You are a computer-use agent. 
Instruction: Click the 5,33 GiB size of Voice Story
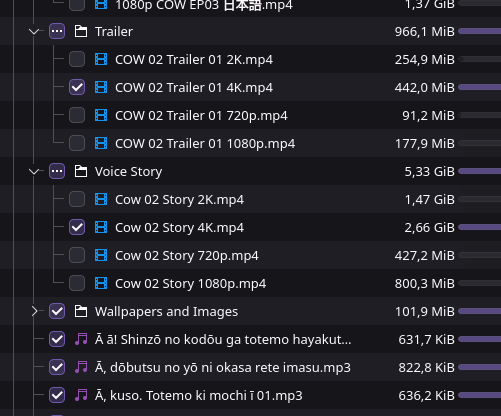coord(429,172)
